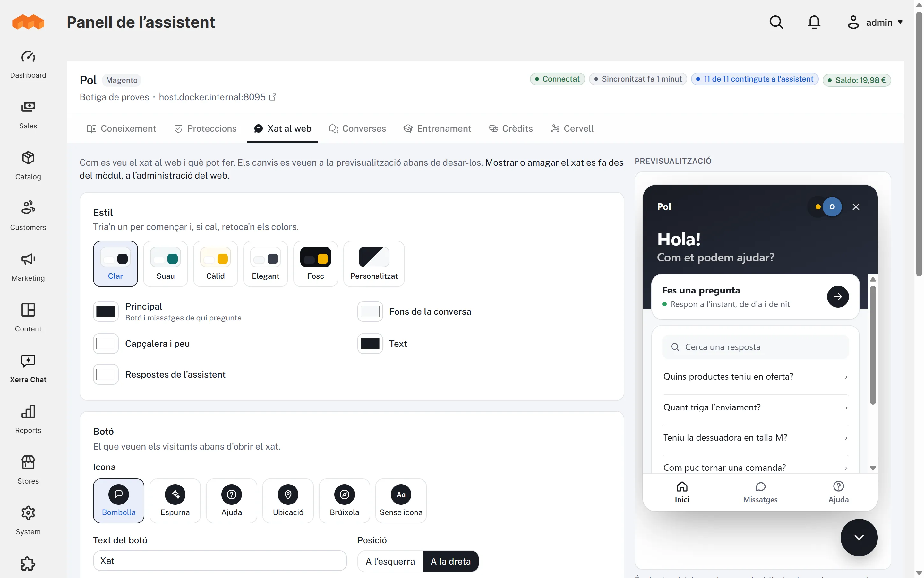
Task: Open the Customers sidebar section
Action: [x=28, y=216]
